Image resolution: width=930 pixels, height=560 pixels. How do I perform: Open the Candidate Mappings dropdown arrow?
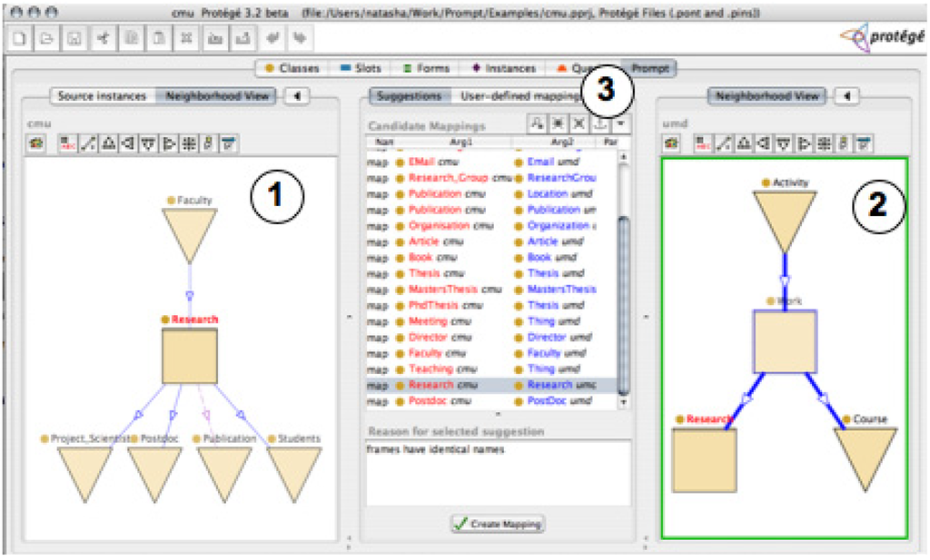(x=620, y=124)
